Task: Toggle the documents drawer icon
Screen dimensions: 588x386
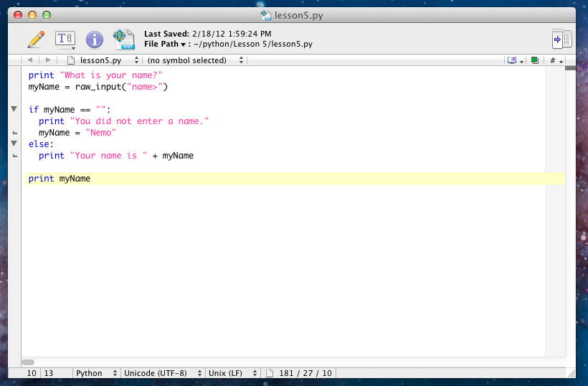Action: coord(561,39)
